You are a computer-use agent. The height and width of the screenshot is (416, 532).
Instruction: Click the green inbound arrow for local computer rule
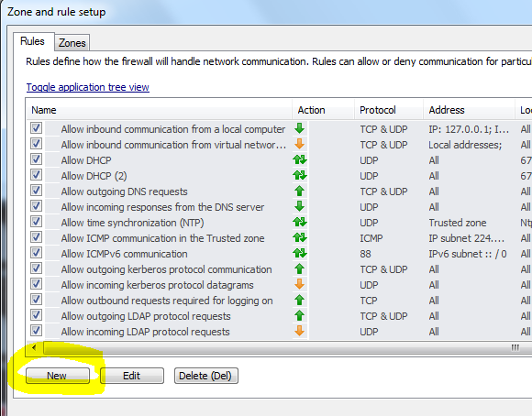pos(299,128)
